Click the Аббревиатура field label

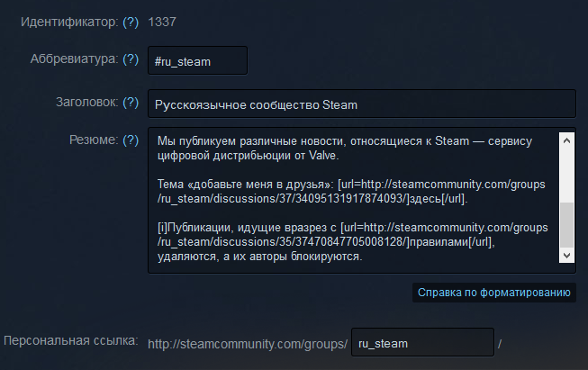pyautogui.click(x=74, y=59)
